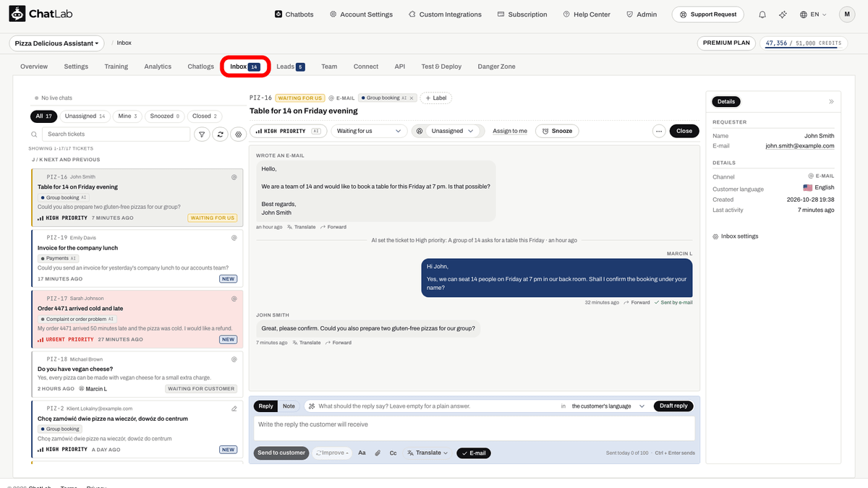Focus the Search tickets field
The height and width of the screenshot is (488, 868).
[116, 134]
